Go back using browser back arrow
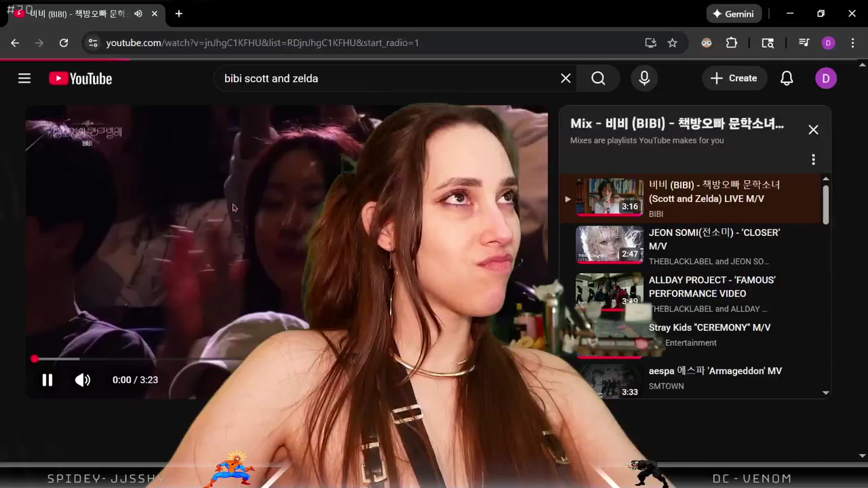Screen dimensions: 868x488 [15, 43]
